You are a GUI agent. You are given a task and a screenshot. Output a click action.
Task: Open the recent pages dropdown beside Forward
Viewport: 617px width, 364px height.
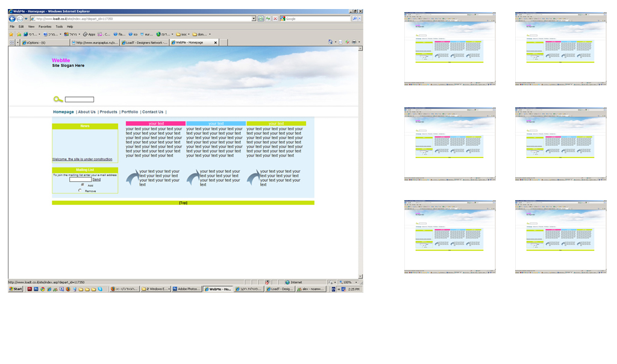click(26, 19)
